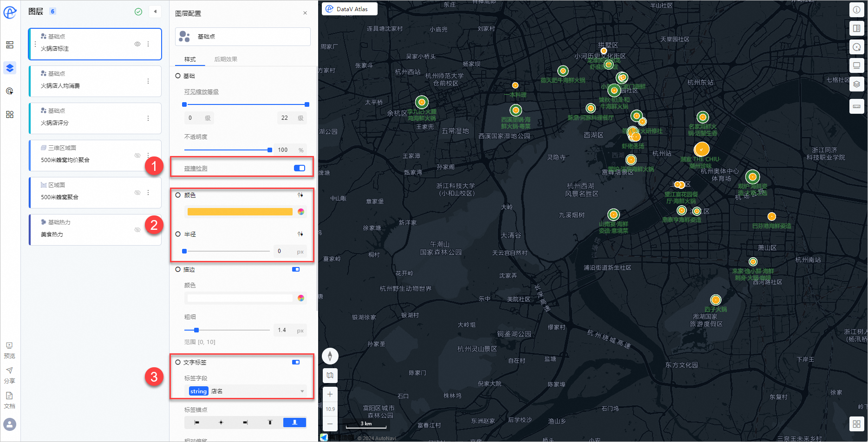Open the grid icon at map bottom-right

coord(857,424)
